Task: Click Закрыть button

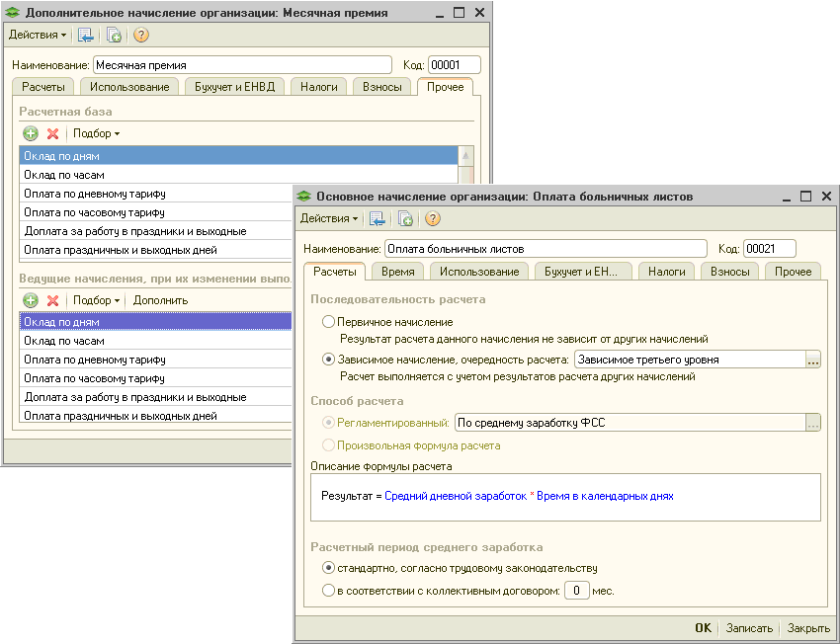Action: click(808, 628)
